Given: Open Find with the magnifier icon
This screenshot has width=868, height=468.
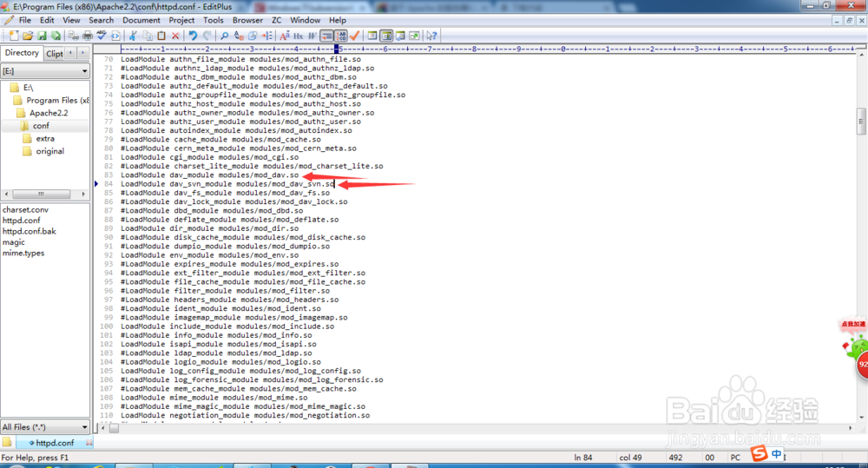Looking at the screenshot, I should pos(224,36).
